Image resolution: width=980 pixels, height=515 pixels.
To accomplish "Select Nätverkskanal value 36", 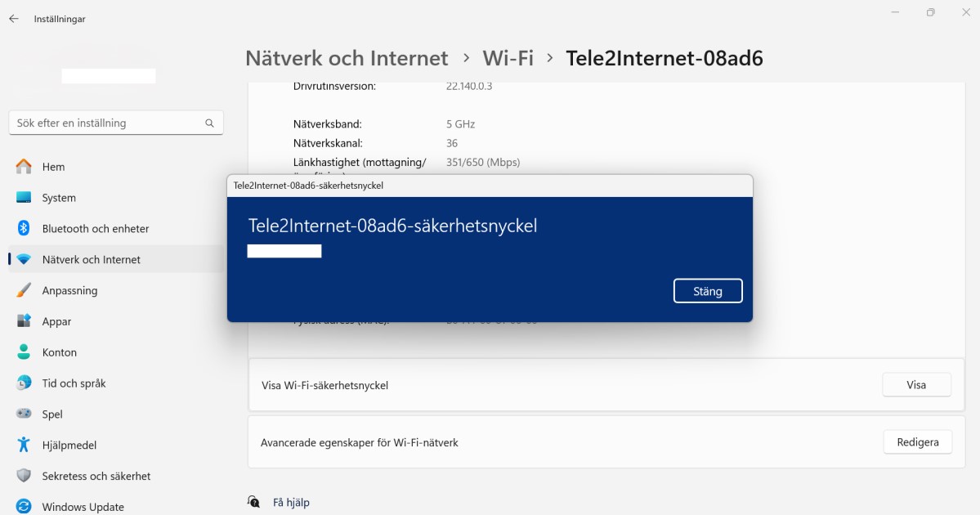I will 452,143.
